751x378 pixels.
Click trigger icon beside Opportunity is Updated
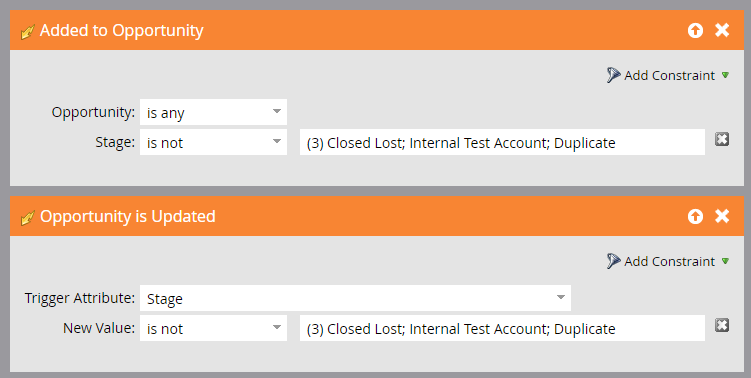pyautogui.click(x=28, y=218)
